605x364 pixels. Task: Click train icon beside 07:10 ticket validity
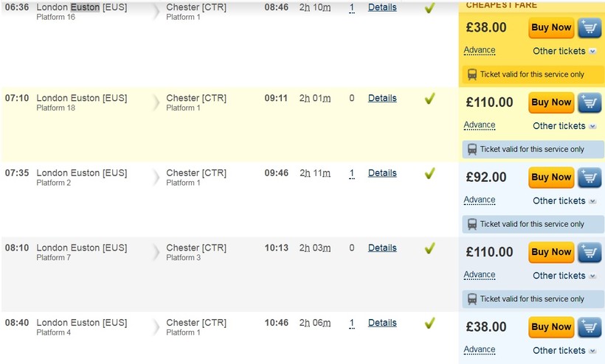pos(471,149)
